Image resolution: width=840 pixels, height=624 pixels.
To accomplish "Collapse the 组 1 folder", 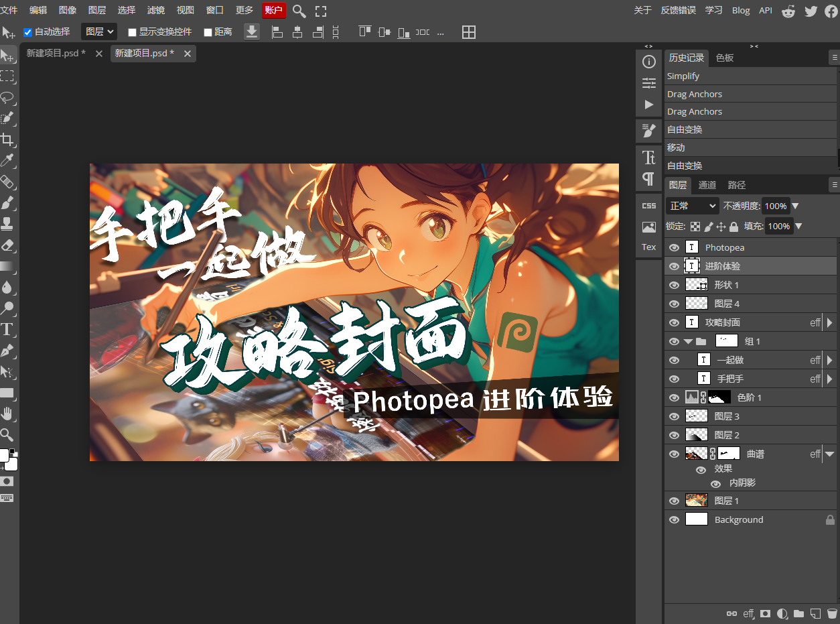I will tap(688, 342).
